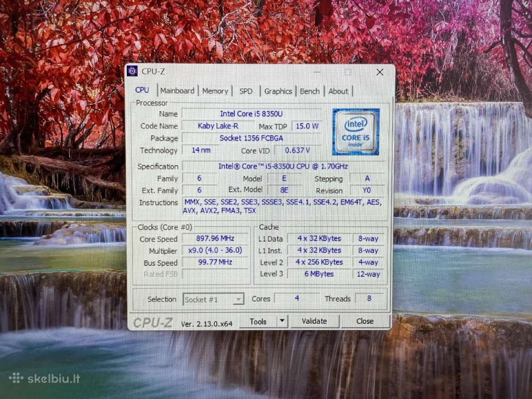Click the Ext. Model value 8E
The width and height of the screenshot is (532, 399).
[285, 190]
